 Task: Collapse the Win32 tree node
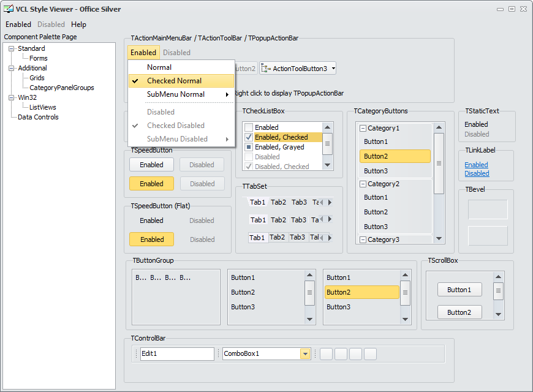(x=11, y=97)
